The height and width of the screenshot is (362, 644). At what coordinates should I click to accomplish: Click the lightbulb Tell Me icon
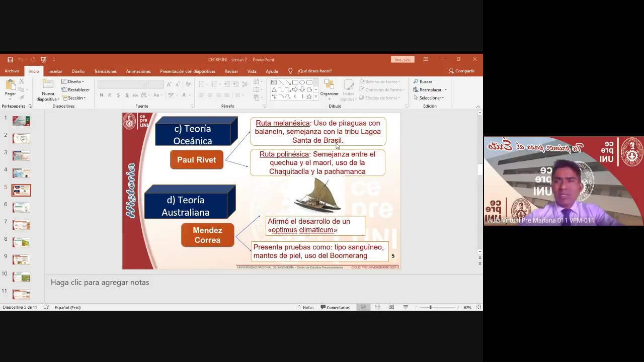click(290, 71)
